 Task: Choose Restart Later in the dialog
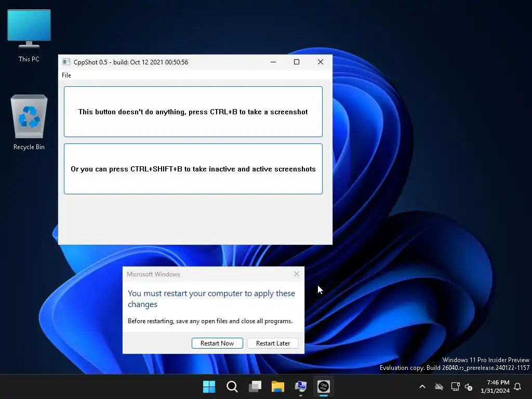pyautogui.click(x=273, y=343)
